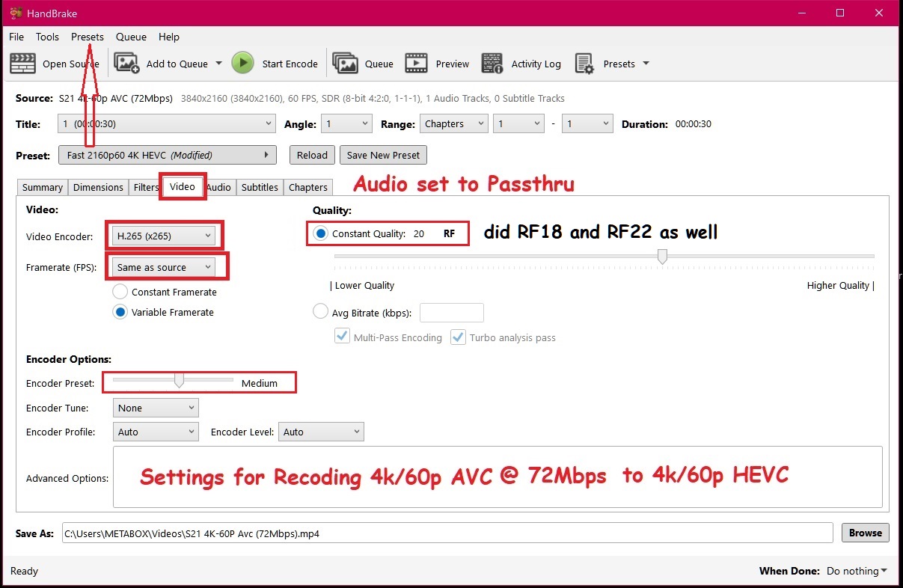Open the Help menu
Screen dimensions: 903x588
click(x=169, y=37)
